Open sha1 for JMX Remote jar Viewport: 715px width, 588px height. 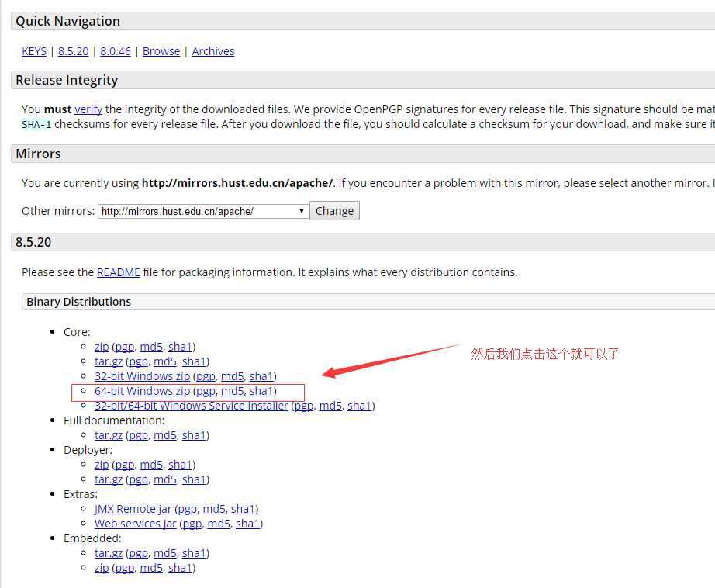[x=243, y=509]
